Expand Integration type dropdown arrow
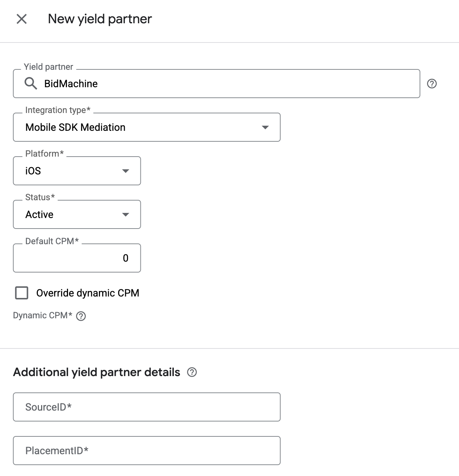459x476 pixels. pos(265,127)
